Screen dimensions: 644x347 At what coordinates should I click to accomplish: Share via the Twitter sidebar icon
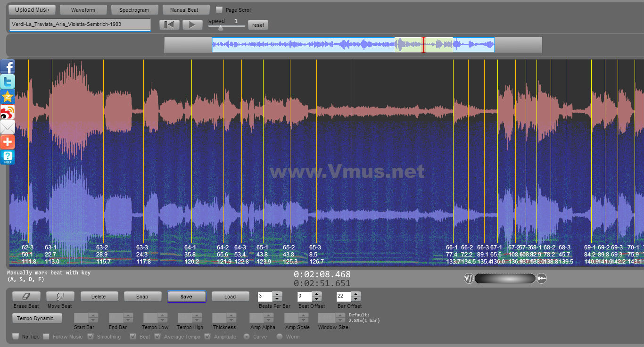tap(8, 82)
